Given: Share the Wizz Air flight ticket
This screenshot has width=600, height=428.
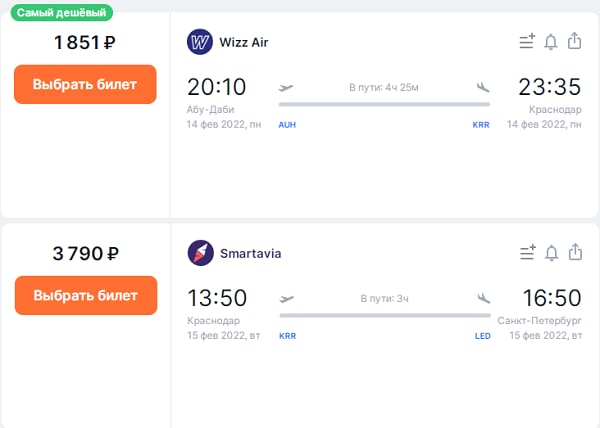Looking at the screenshot, I should 574,41.
